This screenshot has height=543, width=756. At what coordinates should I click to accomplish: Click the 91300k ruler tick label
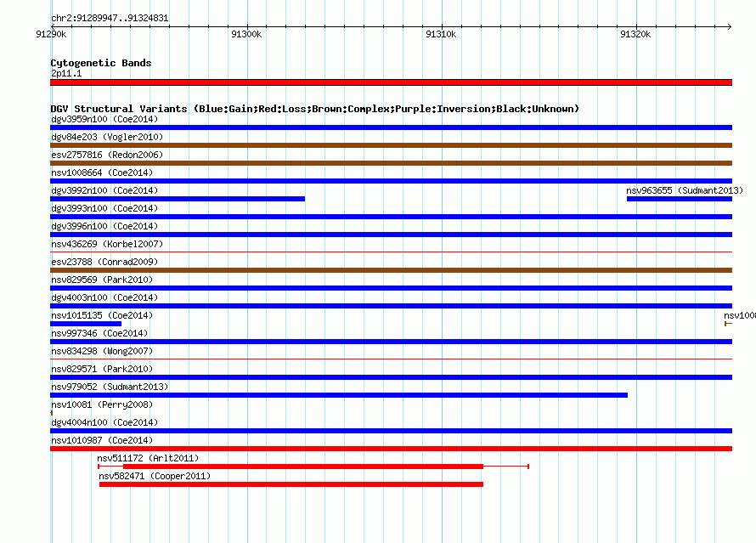pyautogui.click(x=246, y=34)
